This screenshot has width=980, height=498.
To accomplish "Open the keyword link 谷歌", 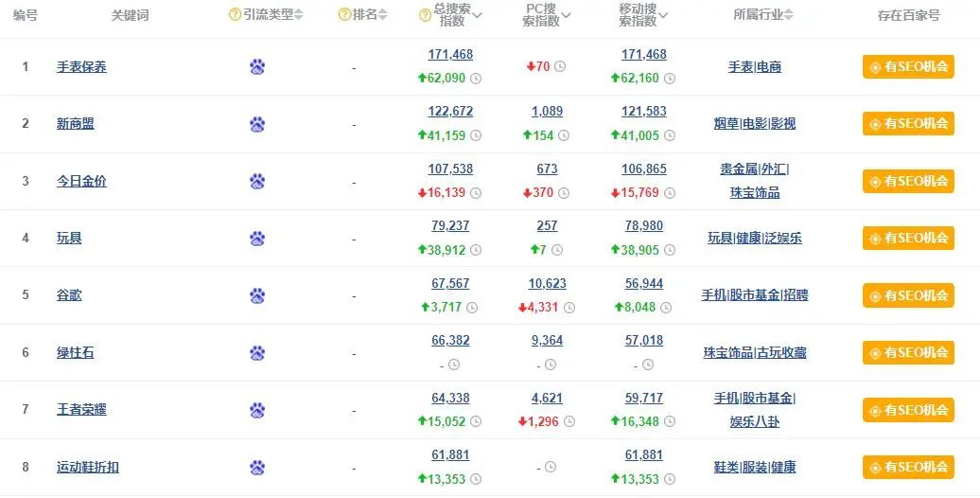I will [69, 295].
